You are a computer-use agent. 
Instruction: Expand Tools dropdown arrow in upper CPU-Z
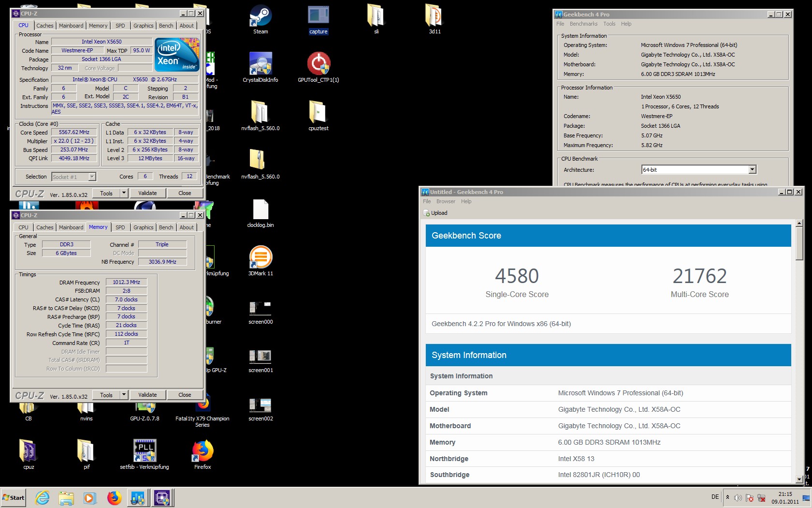[124, 193]
